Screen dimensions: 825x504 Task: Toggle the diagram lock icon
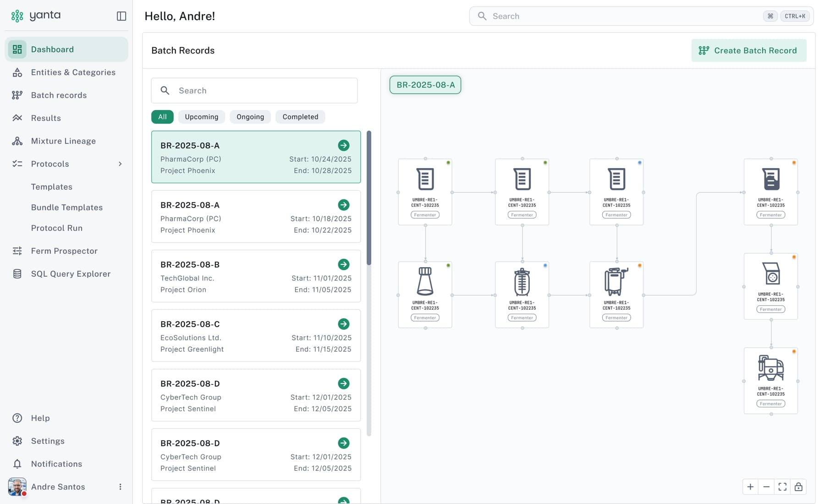pyautogui.click(x=798, y=487)
